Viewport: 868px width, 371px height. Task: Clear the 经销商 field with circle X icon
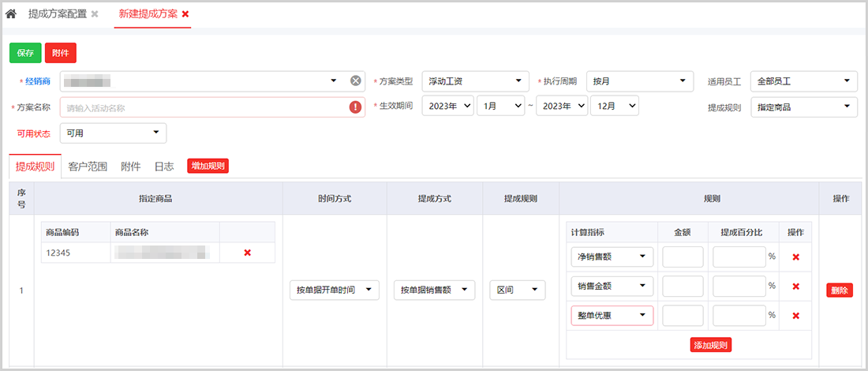click(x=355, y=81)
